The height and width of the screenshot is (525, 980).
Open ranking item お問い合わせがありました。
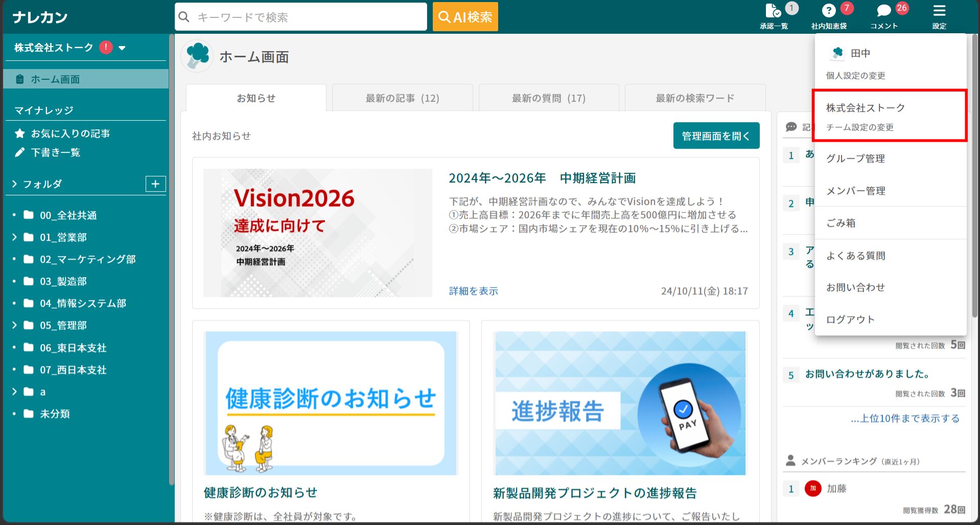[867, 374]
